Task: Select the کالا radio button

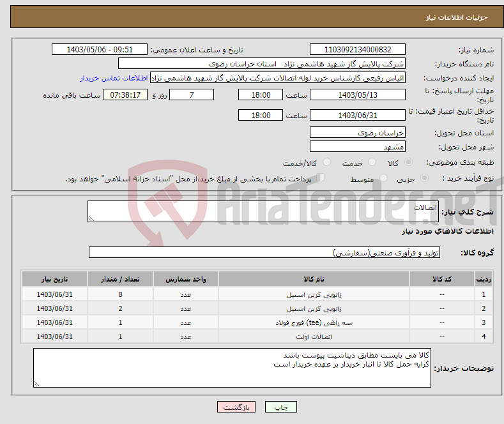Action: tap(408, 162)
